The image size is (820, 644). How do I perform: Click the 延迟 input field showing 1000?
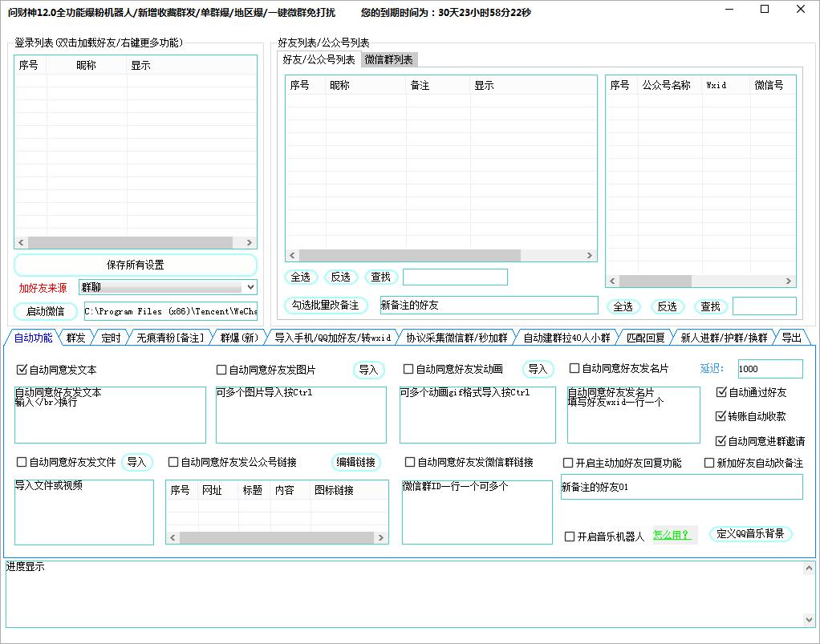point(769,369)
